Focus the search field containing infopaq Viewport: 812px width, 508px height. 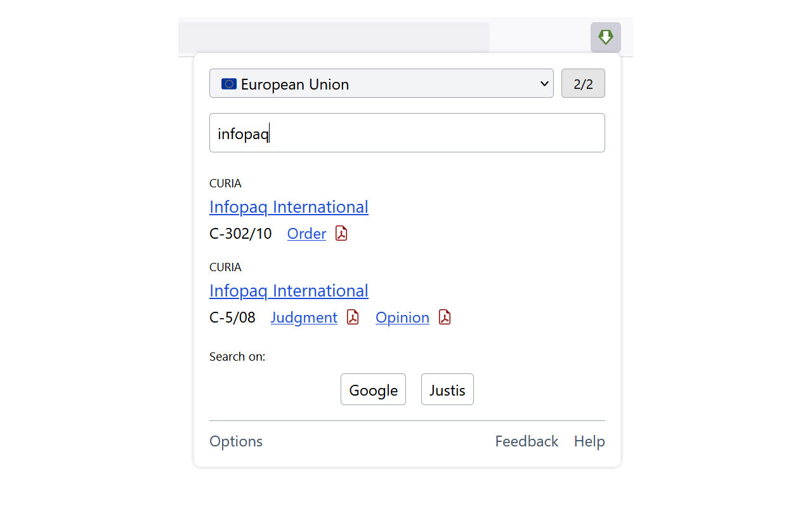pos(407,133)
